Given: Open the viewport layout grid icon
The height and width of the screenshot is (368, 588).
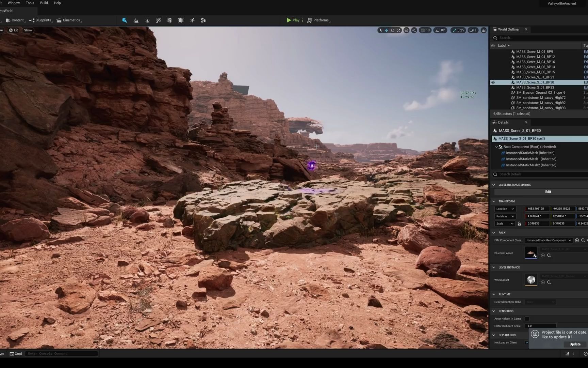Looking at the screenshot, I should click(484, 30).
